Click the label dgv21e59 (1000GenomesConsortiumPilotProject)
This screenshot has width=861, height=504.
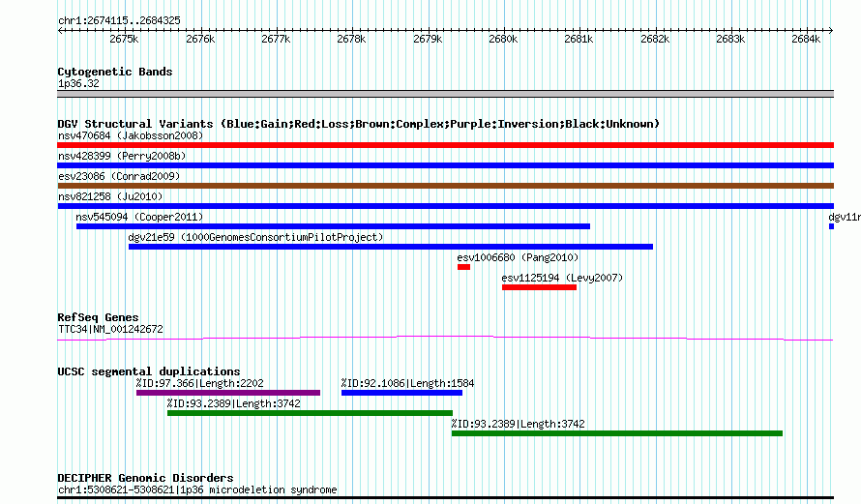coord(256,237)
